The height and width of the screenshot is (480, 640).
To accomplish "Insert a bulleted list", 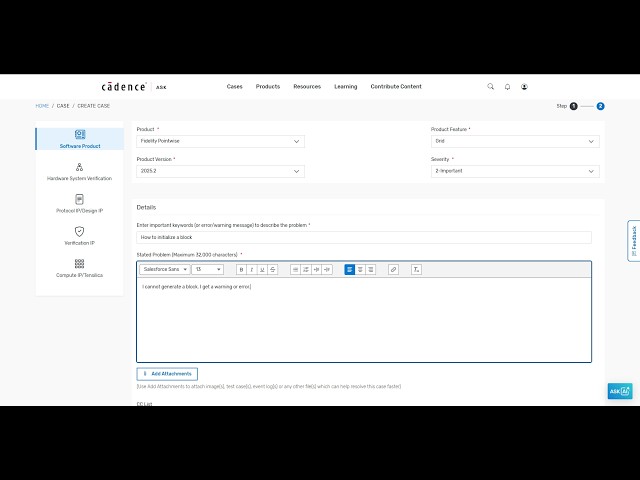I will click(x=295, y=269).
